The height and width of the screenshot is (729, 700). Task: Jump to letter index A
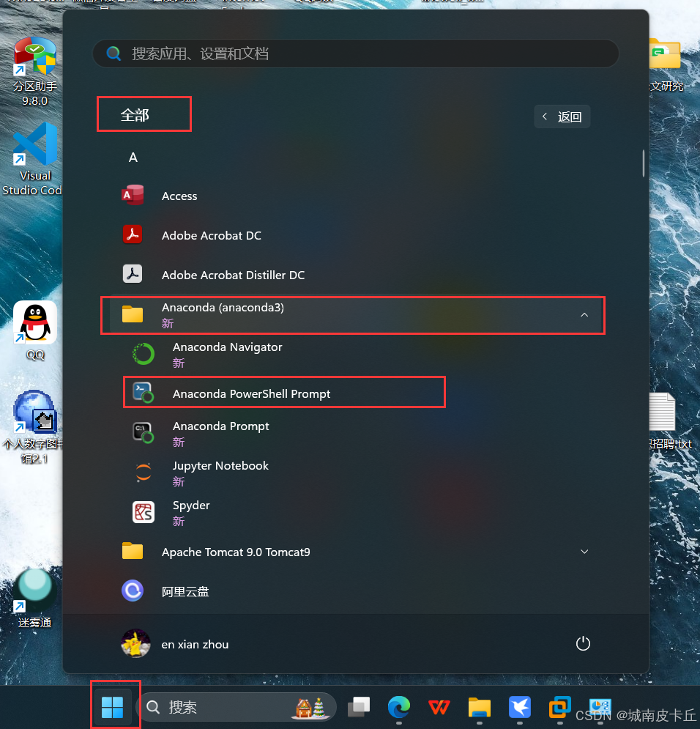coord(133,158)
